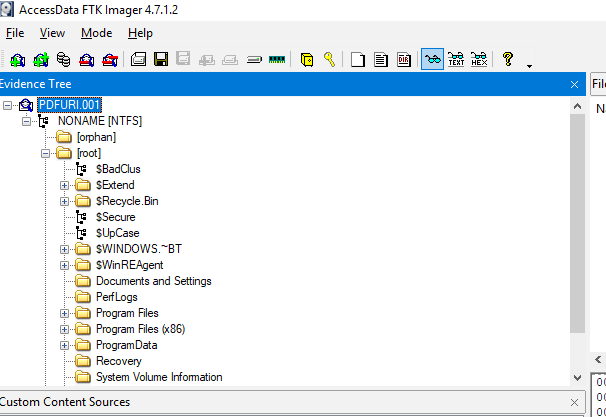This screenshot has width=606, height=417.
Task: Click the Remove Evidence Item icon
Action: click(x=87, y=60)
